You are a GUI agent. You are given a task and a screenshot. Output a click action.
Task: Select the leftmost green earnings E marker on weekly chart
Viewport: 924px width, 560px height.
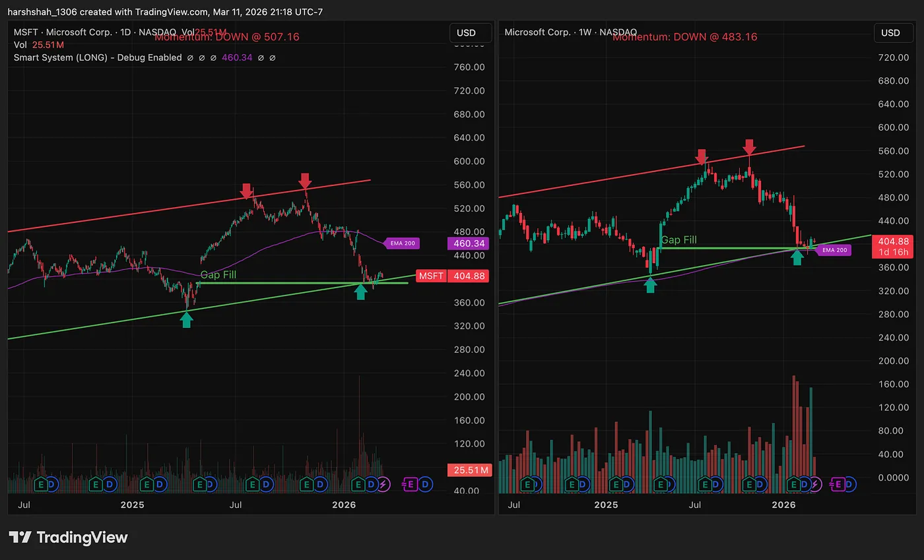(x=528, y=484)
